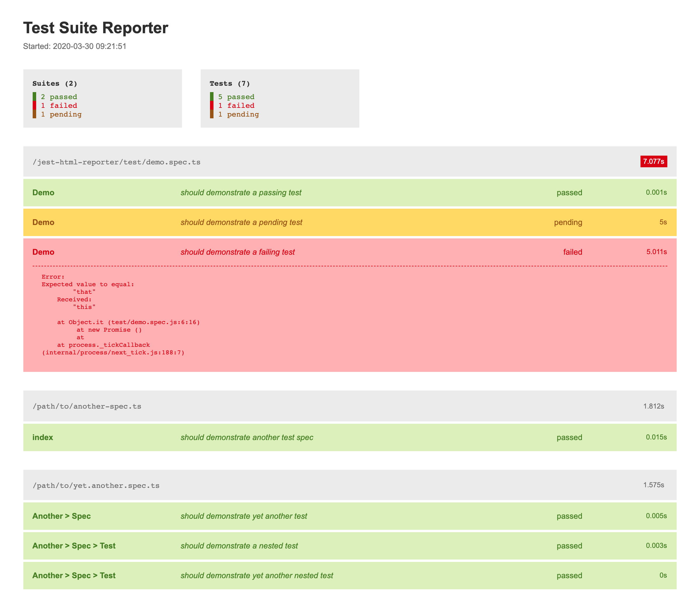The width and height of the screenshot is (700, 612).
Task: Click the expected value "that"
Action: (x=84, y=292)
